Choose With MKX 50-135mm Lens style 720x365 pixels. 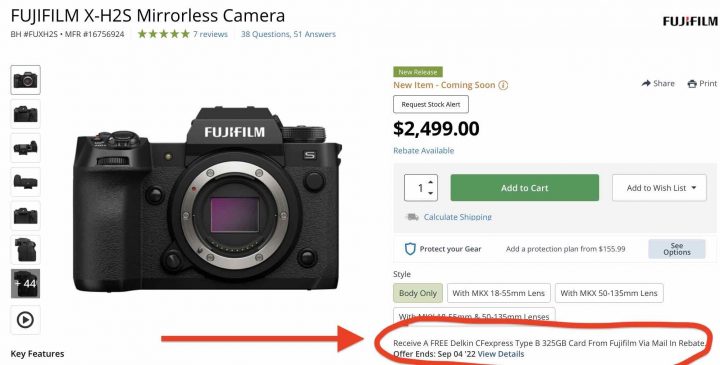click(609, 293)
